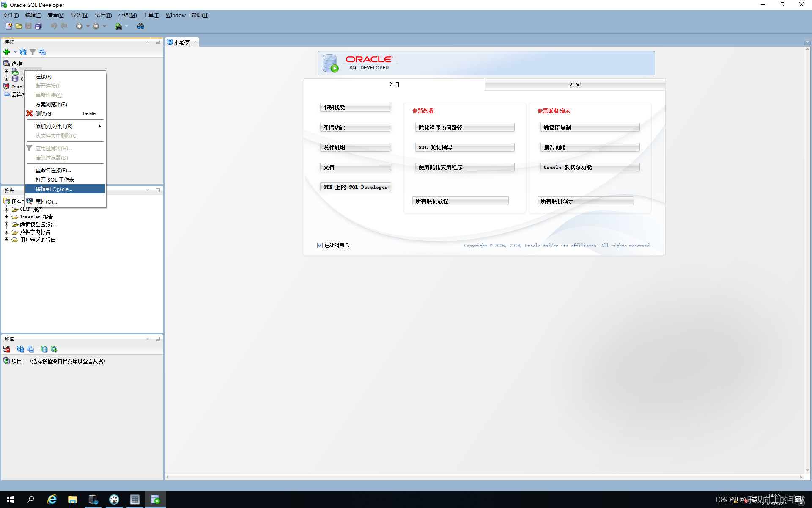Toggle 启动时显示 checkbox
The image size is (812, 508).
click(x=320, y=245)
